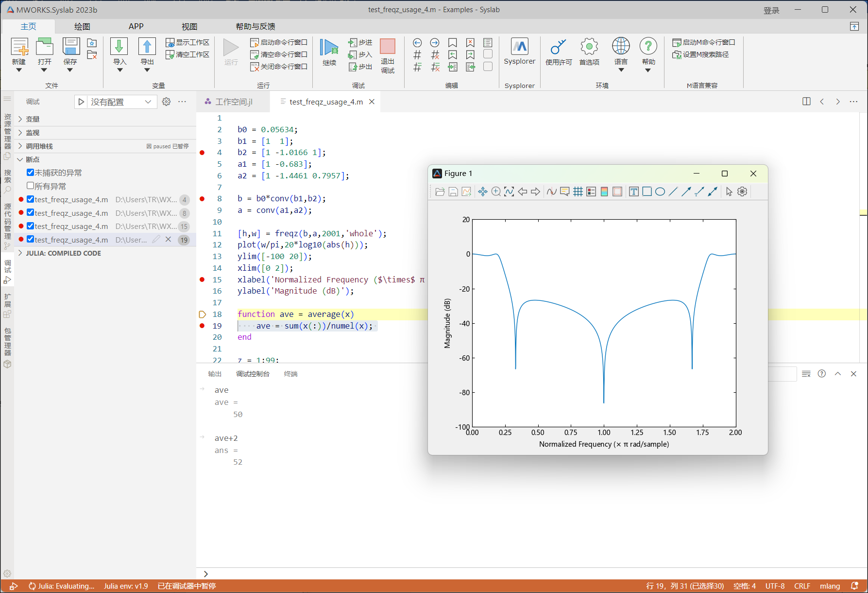Open the 没有配置 debug configuration dropdown
The height and width of the screenshot is (593, 868).
click(x=120, y=102)
